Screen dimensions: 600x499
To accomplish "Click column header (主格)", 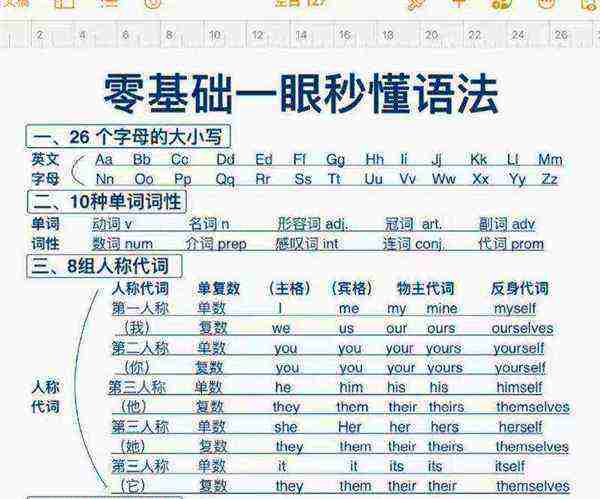I will point(289,288).
